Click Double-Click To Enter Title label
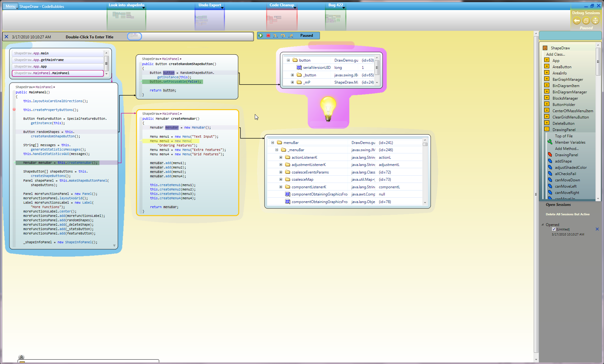 pyautogui.click(x=89, y=37)
